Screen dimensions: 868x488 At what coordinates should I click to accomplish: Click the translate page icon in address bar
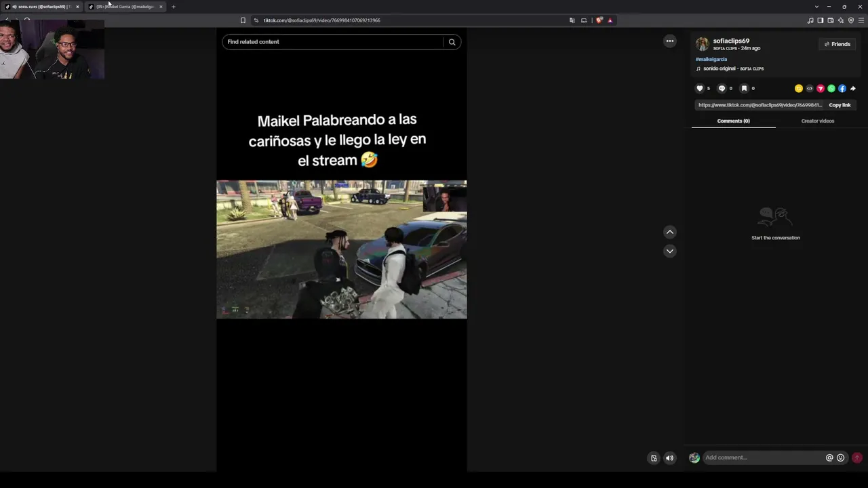coord(572,20)
